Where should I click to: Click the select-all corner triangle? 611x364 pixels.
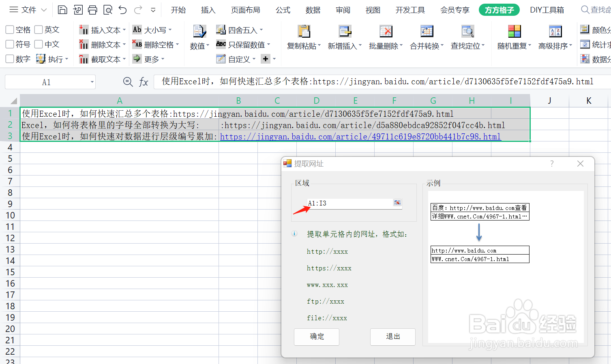click(x=13, y=101)
